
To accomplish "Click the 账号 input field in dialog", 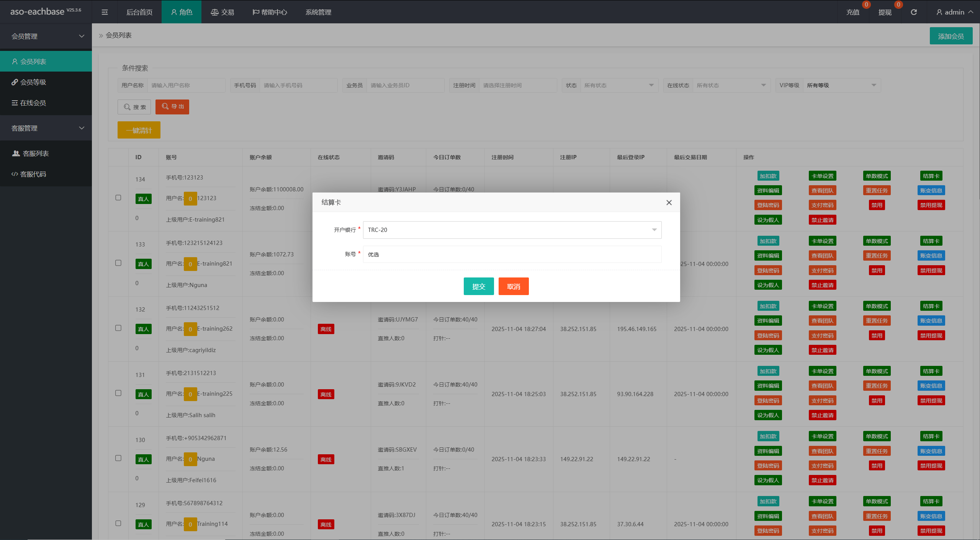I will pyautogui.click(x=512, y=254).
